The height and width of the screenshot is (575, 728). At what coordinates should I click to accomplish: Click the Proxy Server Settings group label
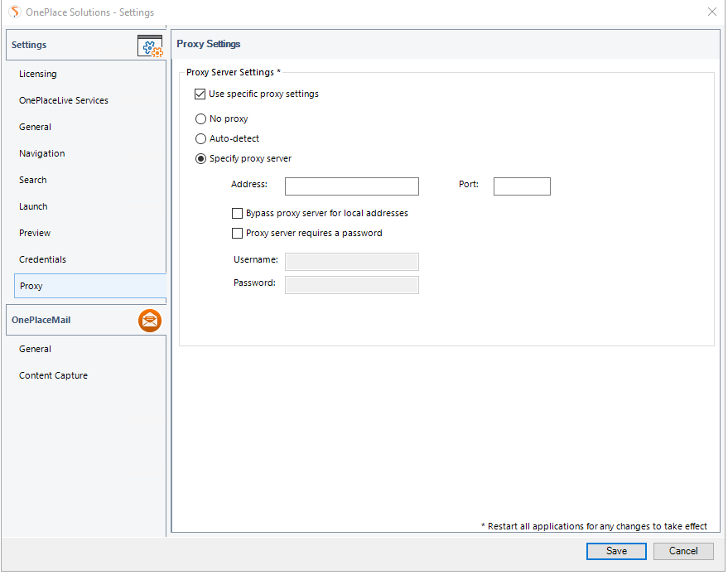point(234,72)
